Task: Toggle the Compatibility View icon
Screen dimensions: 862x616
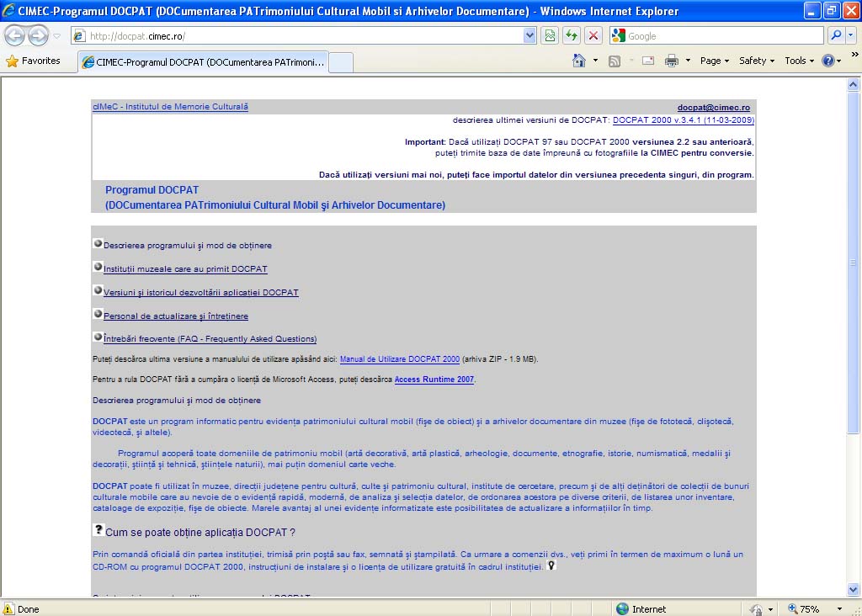Action: pos(549,36)
